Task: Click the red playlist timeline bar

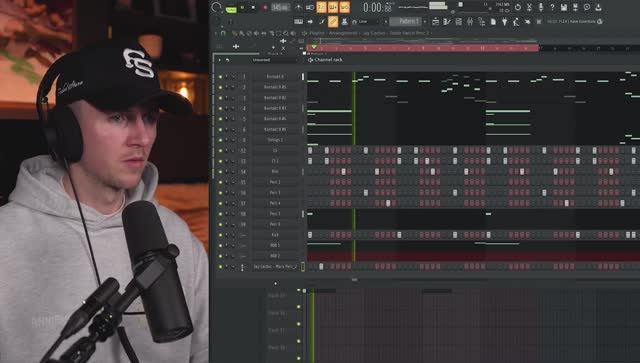Action: [423, 48]
